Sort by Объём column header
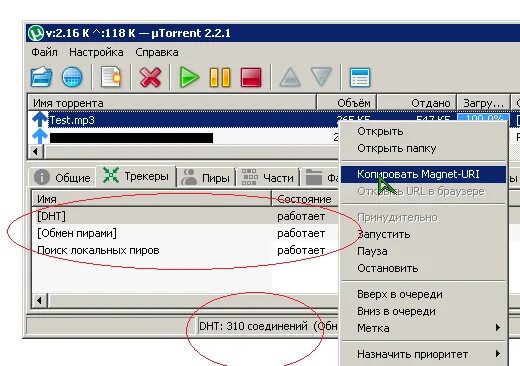520x366 pixels. 346,103
